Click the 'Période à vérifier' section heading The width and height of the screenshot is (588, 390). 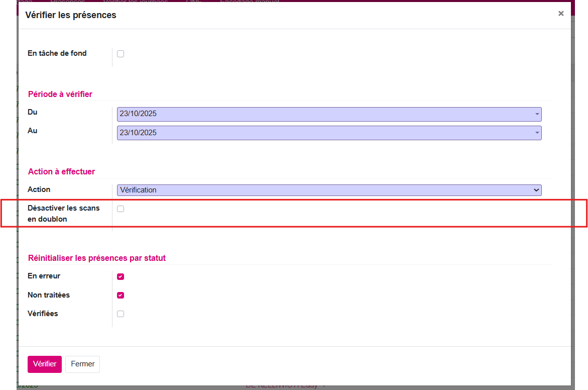(60, 94)
